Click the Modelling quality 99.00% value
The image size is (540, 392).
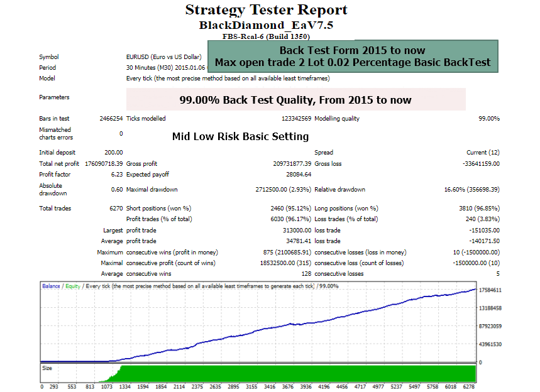488,119
